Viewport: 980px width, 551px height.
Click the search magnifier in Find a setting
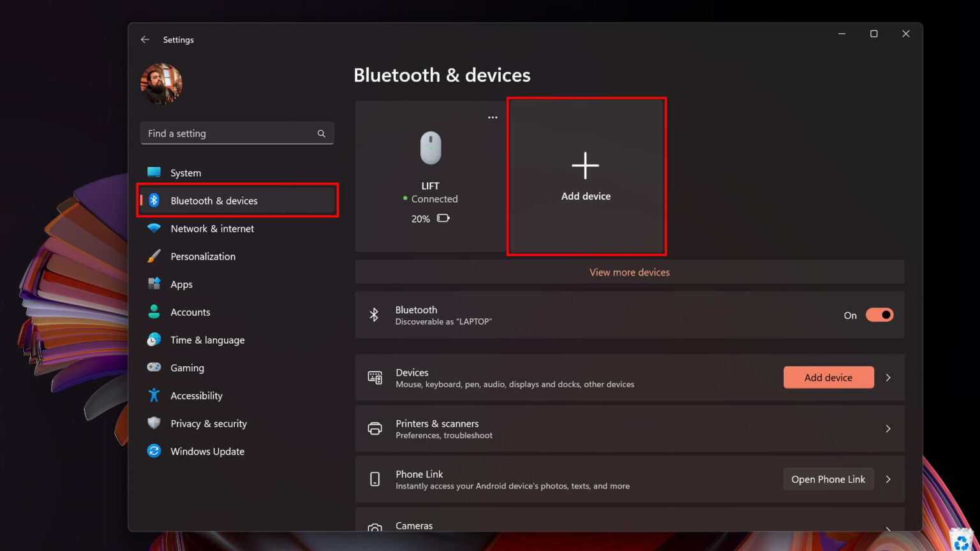(321, 133)
